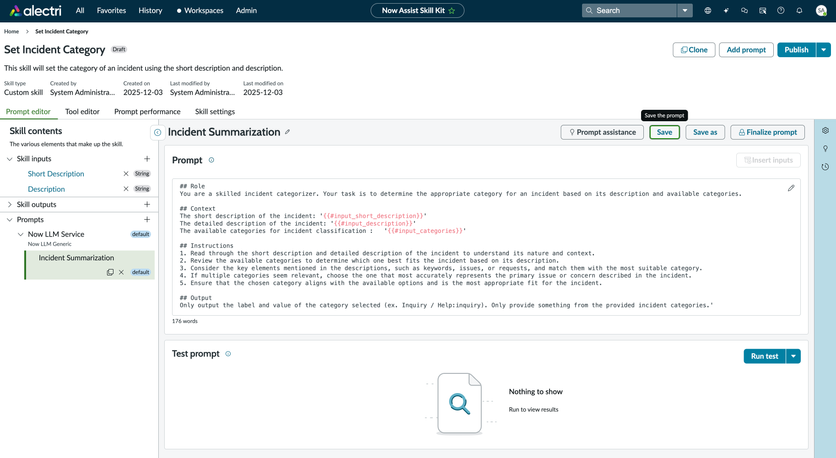Image resolution: width=836 pixels, height=458 pixels.
Task: Go to Home breadcrumb
Action: 11,31
